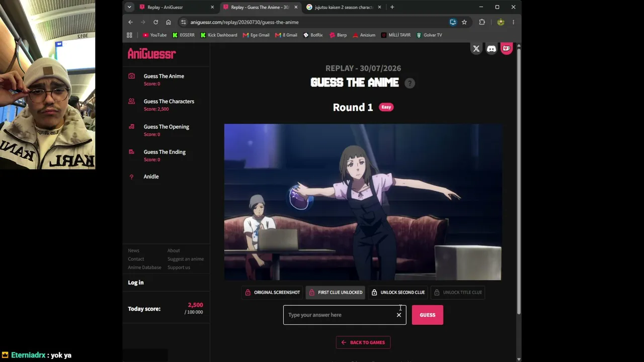Open the Ege Gmail bookmark

pyautogui.click(x=256, y=35)
